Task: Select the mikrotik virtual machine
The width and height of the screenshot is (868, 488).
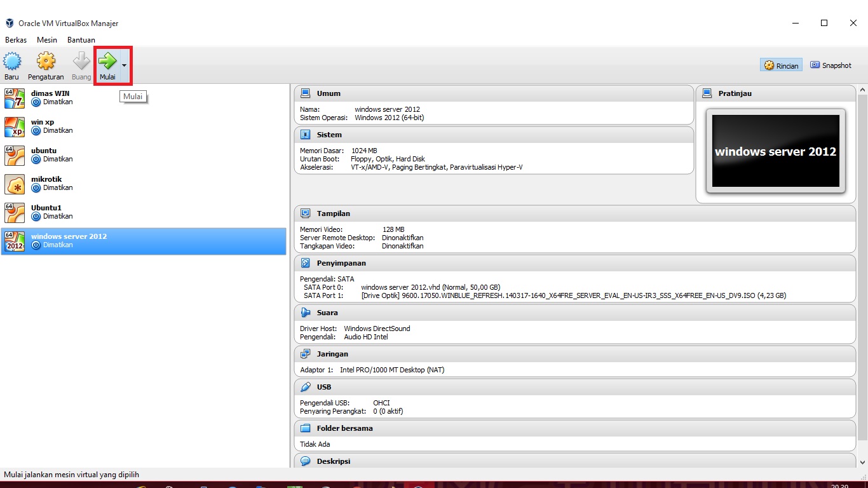Action: pos(144,184)
